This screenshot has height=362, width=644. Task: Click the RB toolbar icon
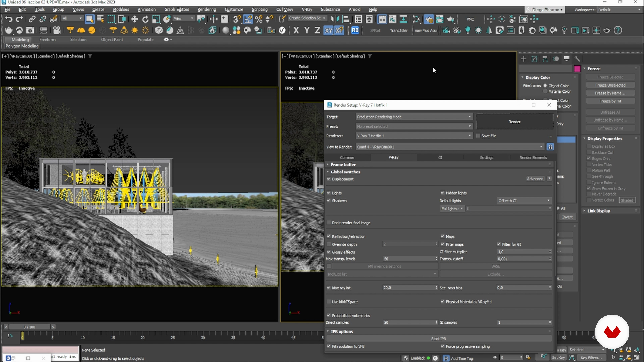tap(355, 31)
